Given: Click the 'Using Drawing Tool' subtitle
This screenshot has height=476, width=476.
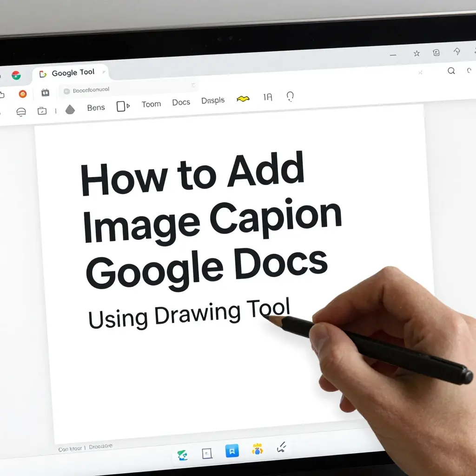Looking at the screenshot, I should pyautogui.click(x=189, y=314).
